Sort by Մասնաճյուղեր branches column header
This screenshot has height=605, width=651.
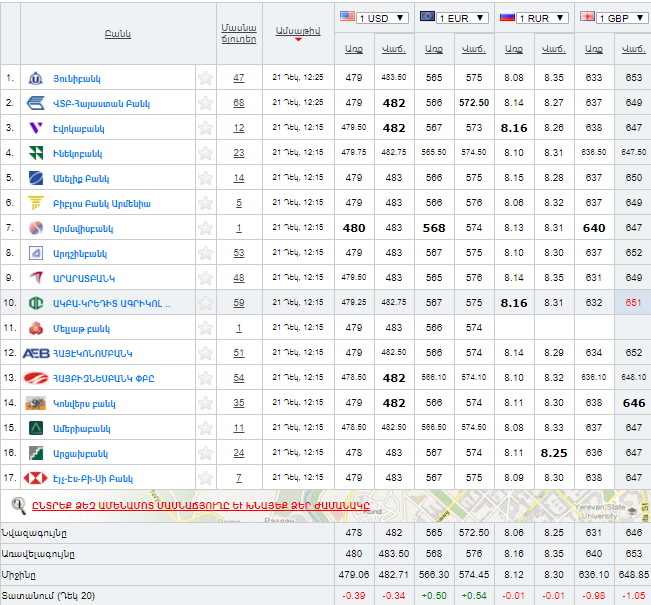[239, 34]
